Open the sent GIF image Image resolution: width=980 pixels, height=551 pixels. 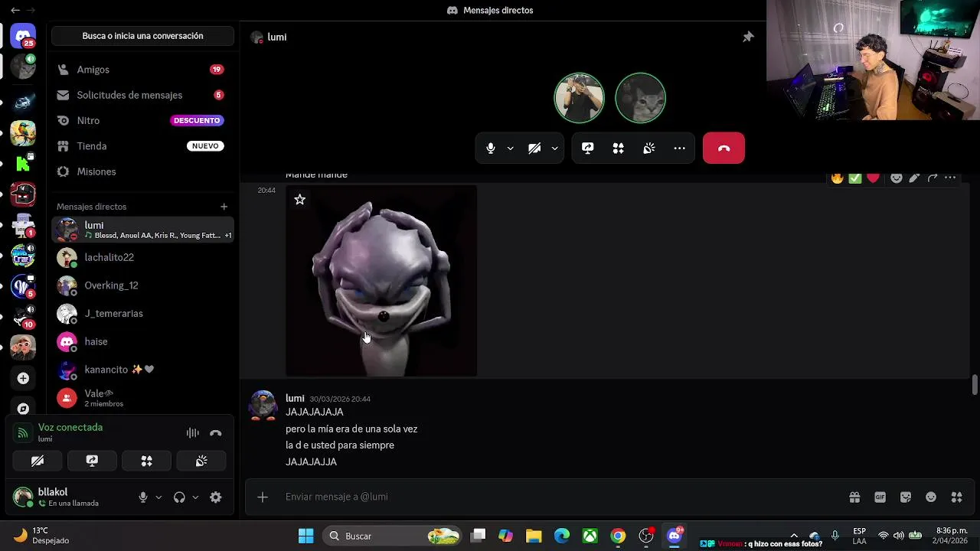click(x=381, y=281)
